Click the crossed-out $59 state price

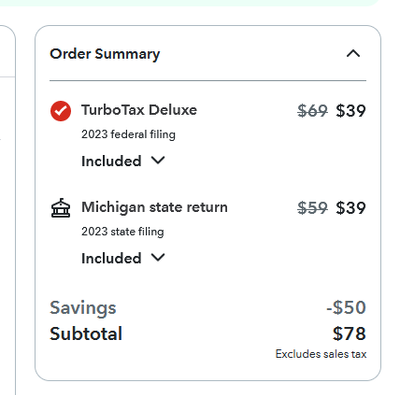[312, 208]
